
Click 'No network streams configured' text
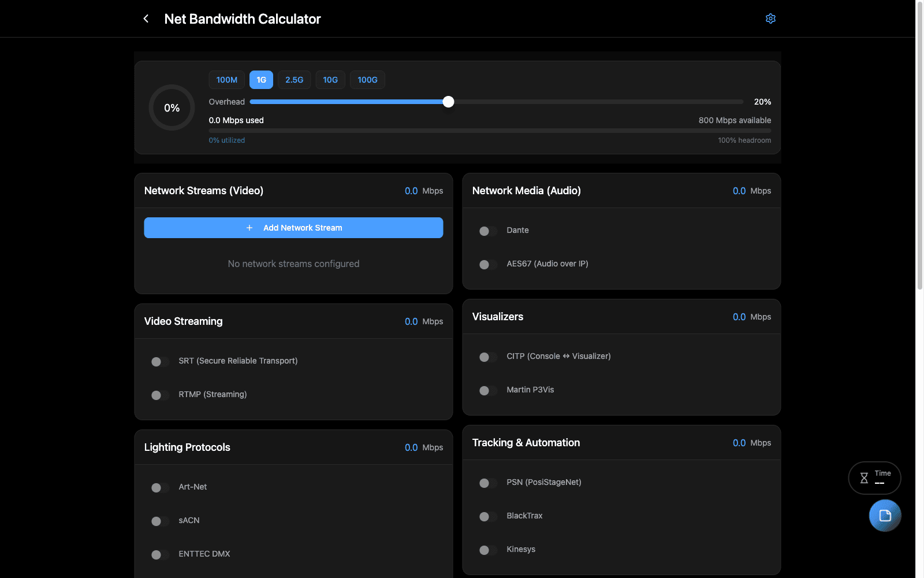pos(293,264)
